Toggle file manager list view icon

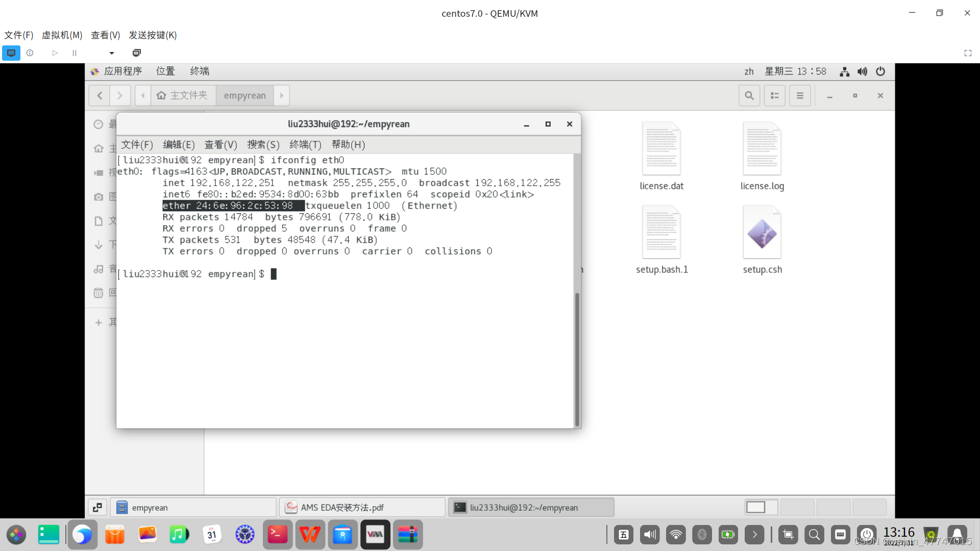pyautogui.click(x=774, y=95)
